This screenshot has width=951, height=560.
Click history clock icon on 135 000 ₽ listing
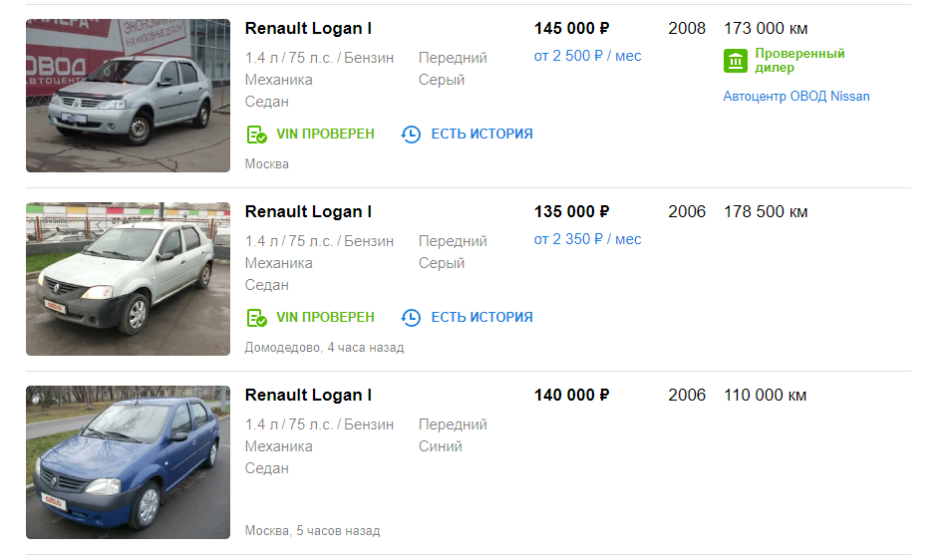pyautogui.click(x=411, y=318)
